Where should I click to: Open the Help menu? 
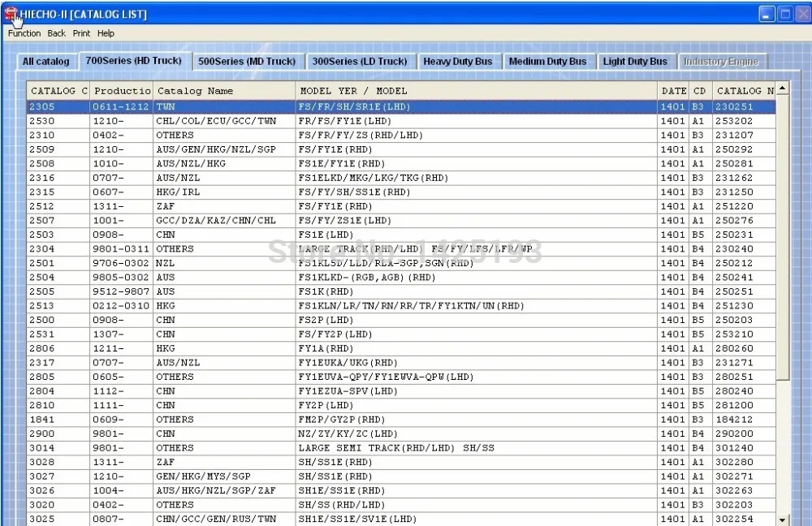point(106,33)
